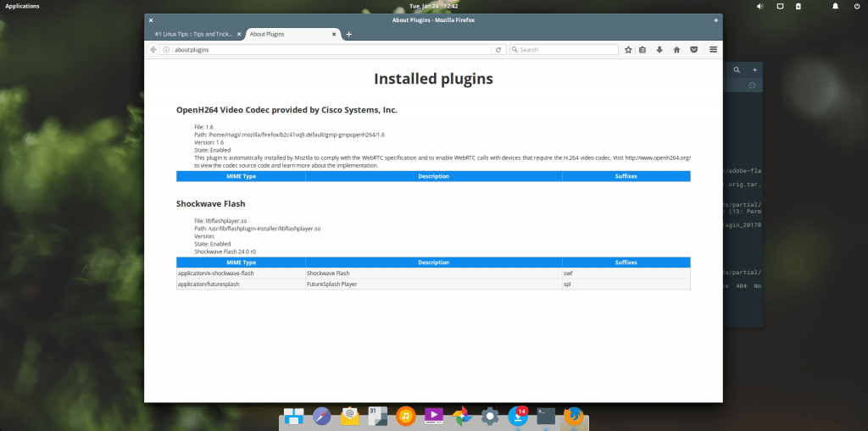Switch to the Linux Tips tab
Viewport: 868px width, 431px height.
point(192,34)
